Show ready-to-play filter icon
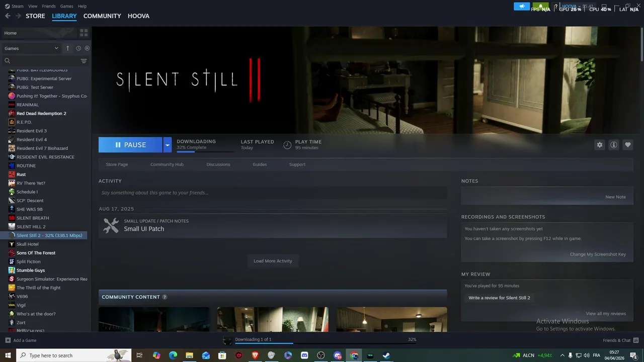 click(87, 48)
